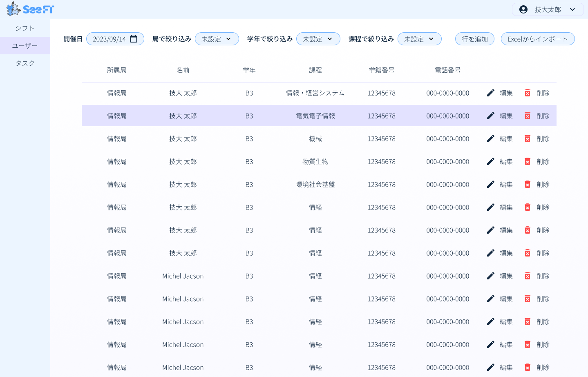The width and height of the screenshot is (588, 377).
Task: Open the タスク sidebar page
Action: [25, 63]
